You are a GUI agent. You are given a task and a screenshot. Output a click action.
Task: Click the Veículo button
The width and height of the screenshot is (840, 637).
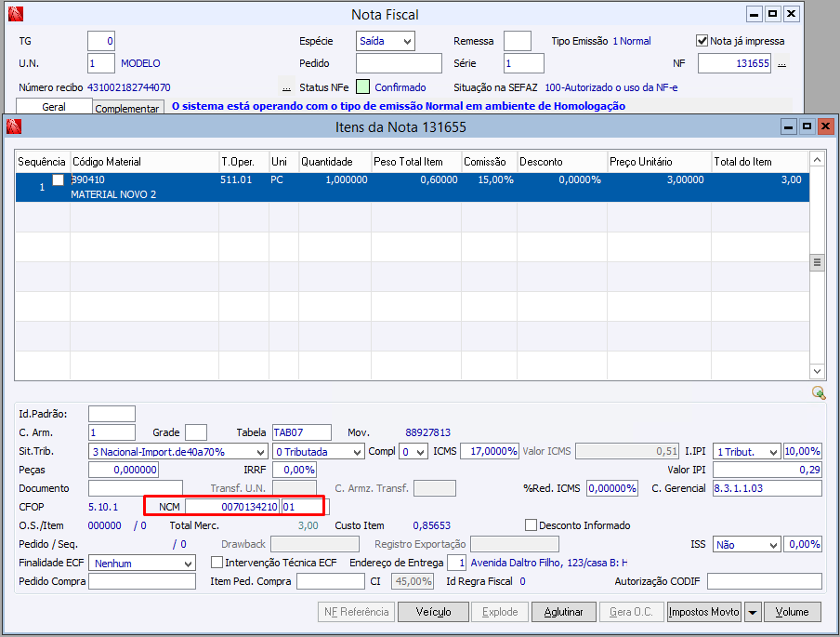coord(433,612)
